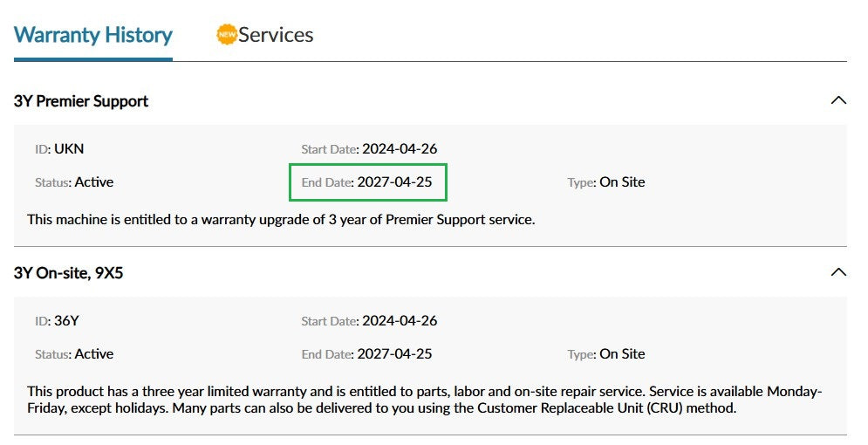The height and width of the screenshot is (445, 868).
Task: Switch to the Warranty History tab
Action: pos(93,35)
